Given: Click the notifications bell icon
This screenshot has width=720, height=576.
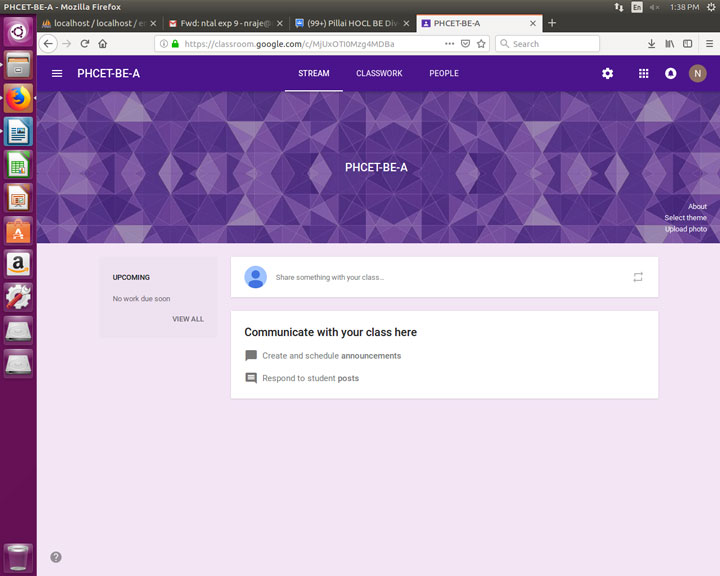Looking at the screenshot, I should [670, 74].
